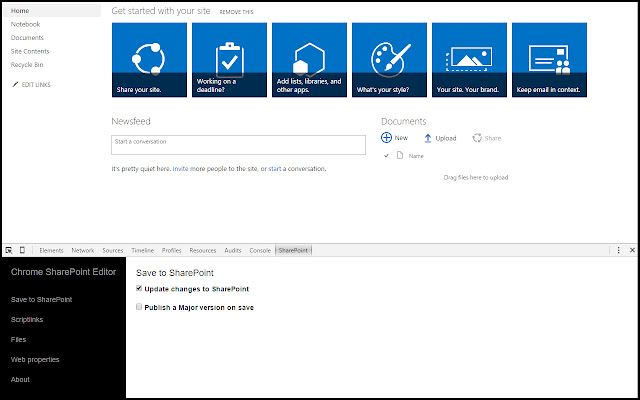This screenshot has height=400, width=640.
Task: Select the Your site. Your brand. tile
Action: 469,60
